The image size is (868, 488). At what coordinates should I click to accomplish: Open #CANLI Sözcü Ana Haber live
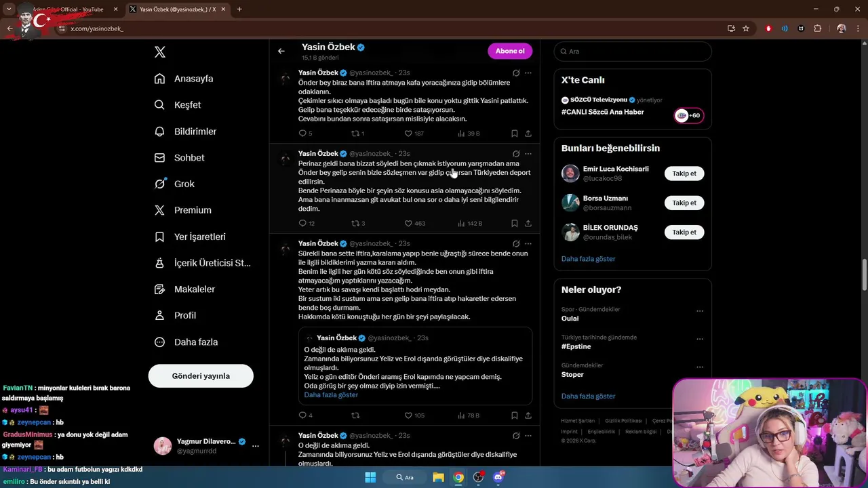(x=602, y=113)
